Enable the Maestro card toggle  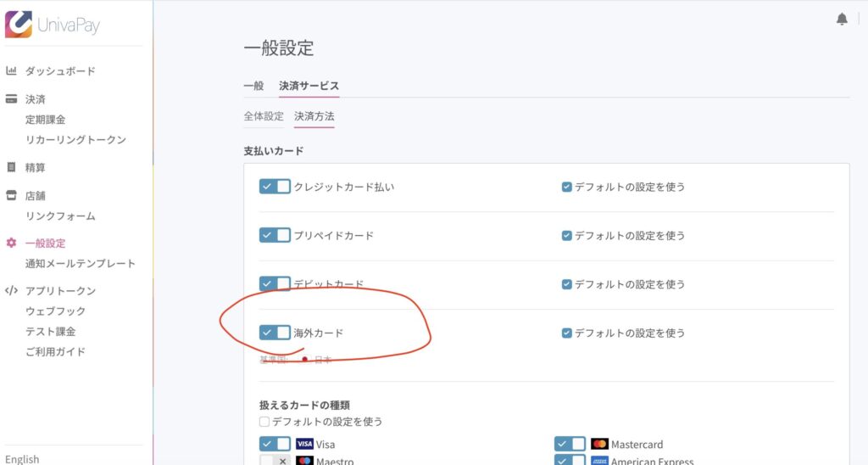click(275, 461)
